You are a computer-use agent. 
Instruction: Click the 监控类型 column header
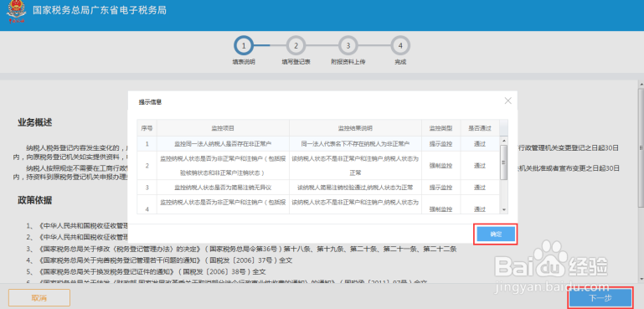[x=441, y=128]
